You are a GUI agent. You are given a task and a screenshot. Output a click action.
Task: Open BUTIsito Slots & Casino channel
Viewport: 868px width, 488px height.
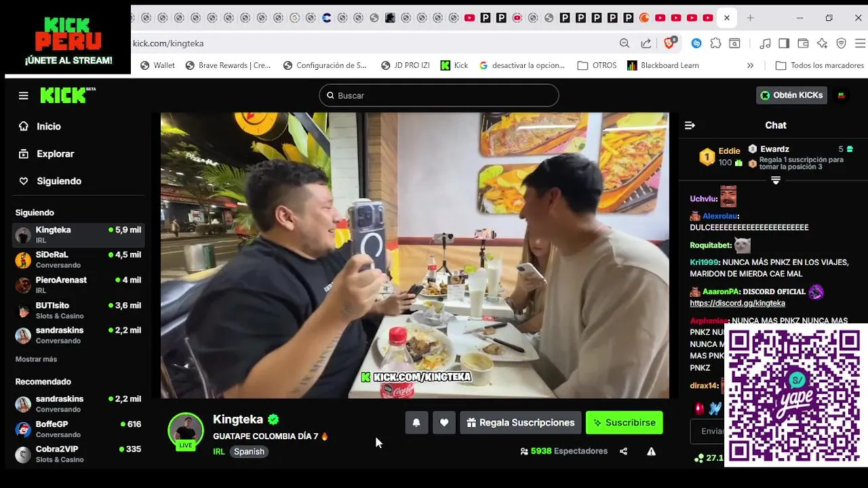(78, 310)
